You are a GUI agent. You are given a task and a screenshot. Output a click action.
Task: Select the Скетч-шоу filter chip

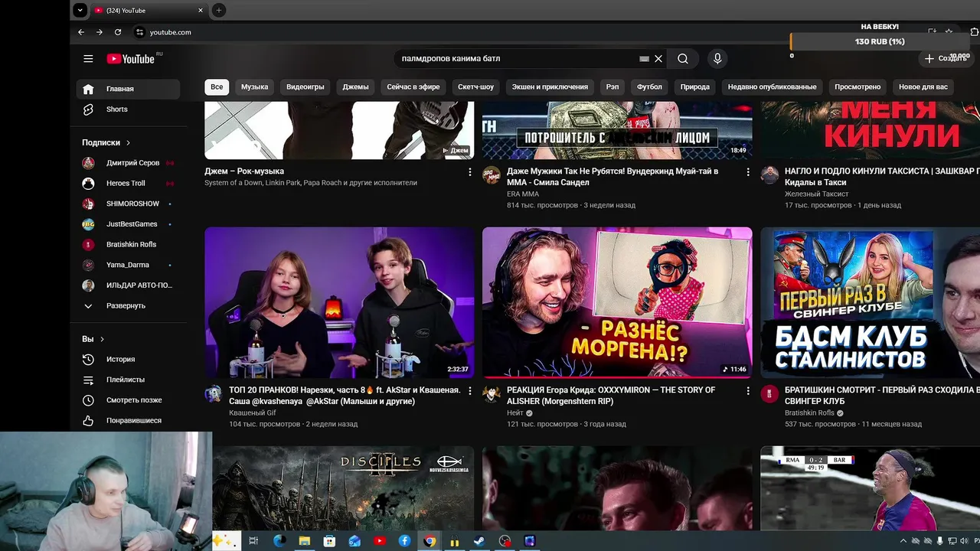point(475,86)
